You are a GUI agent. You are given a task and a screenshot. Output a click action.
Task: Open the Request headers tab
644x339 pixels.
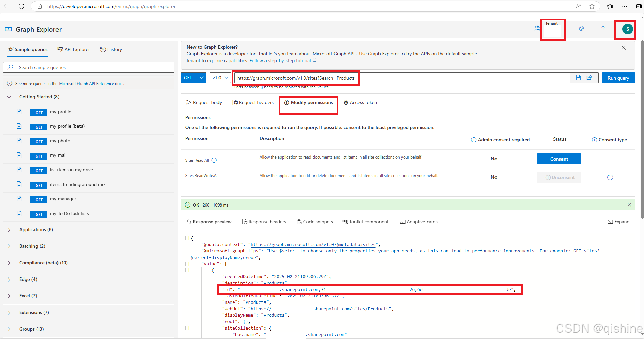coord(253,102)
